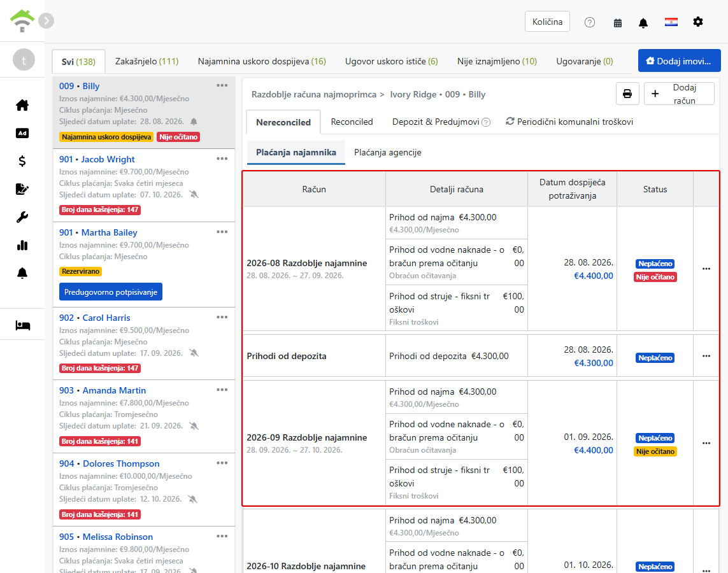Image resolution: width=728 pixels, height=573 pixels.
Task: Toggle the muted bell for 902 Carol Harris
Action: tap(194, 353)
